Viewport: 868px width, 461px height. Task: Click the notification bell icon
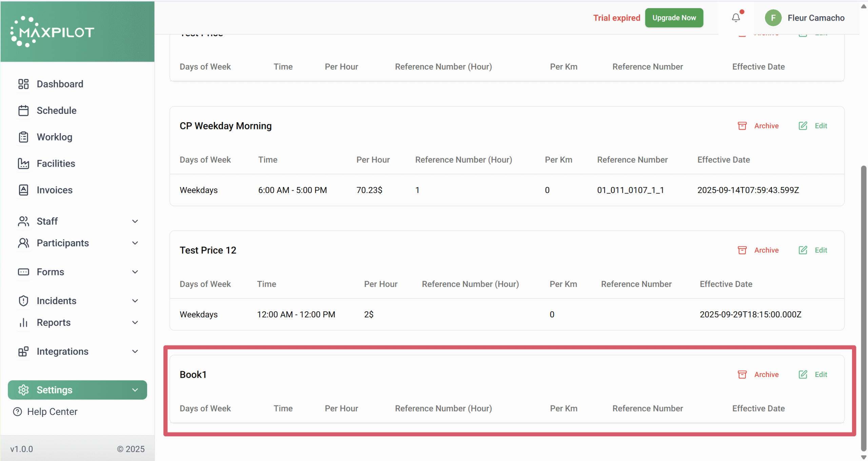click(736, 18)
